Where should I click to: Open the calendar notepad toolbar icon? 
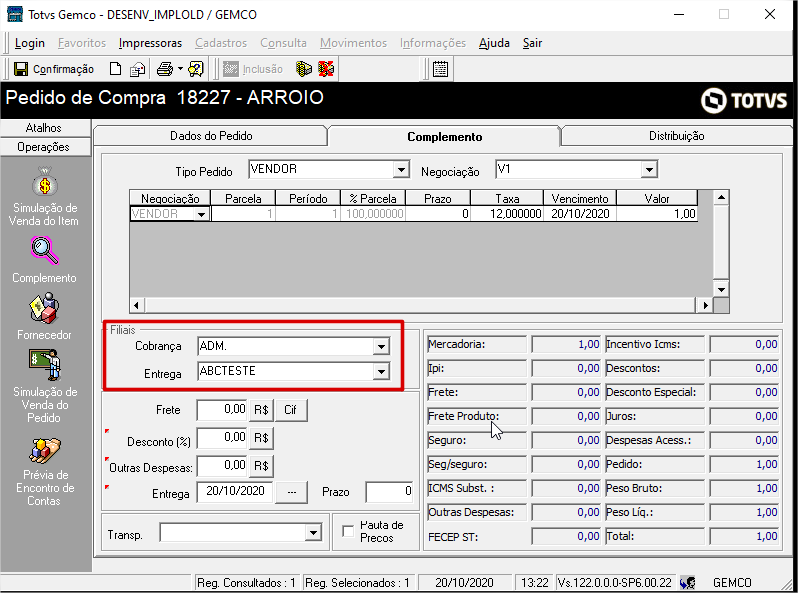(x=440, y=69)
